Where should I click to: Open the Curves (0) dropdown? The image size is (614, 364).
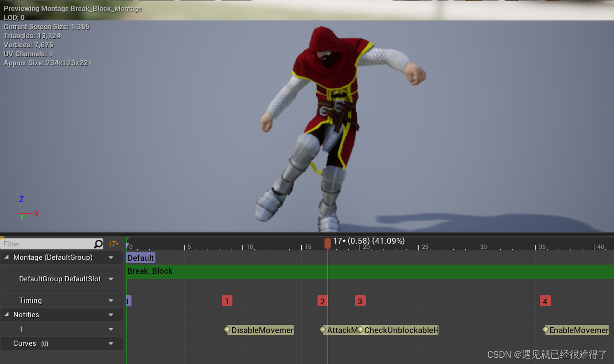[x=111, y=343]
